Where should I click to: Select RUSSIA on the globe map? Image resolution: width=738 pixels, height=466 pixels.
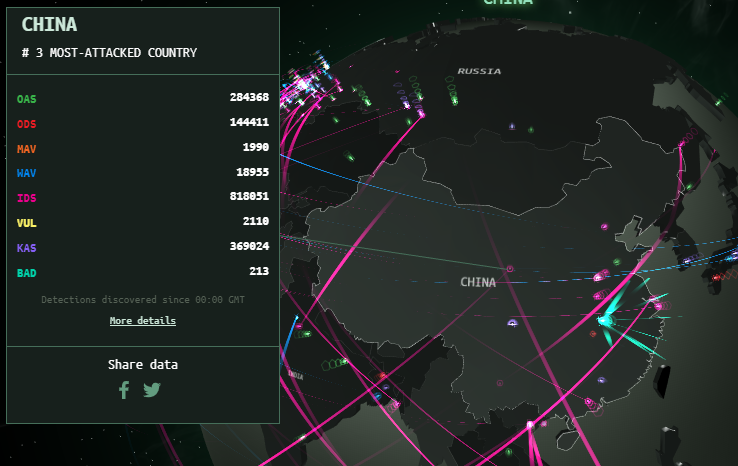tap(479, 71)
